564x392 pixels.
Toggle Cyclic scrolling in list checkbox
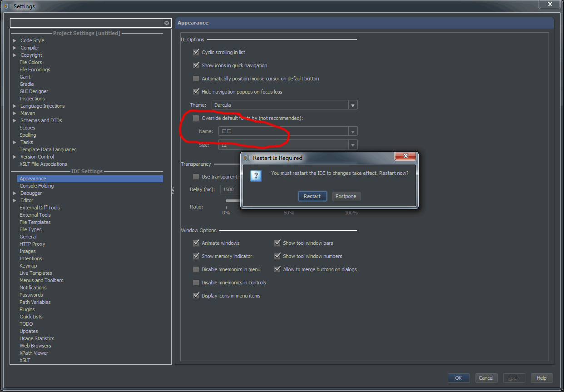point(196,52)
